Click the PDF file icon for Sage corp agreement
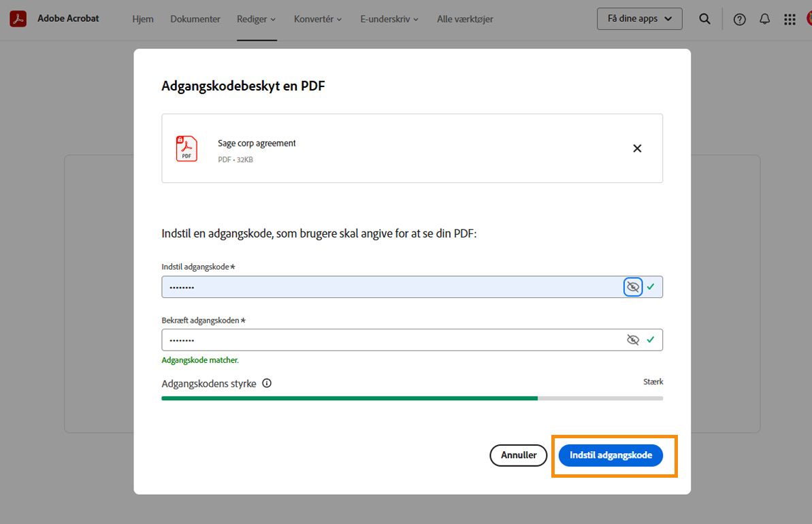812x524 pixels. coord(186,148)
